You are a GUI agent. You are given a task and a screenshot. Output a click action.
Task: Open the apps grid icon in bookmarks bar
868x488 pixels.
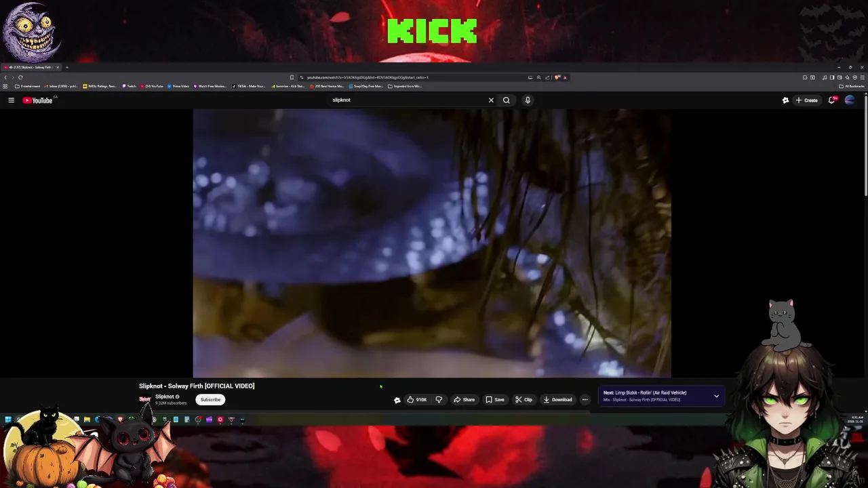pos(5,86)
